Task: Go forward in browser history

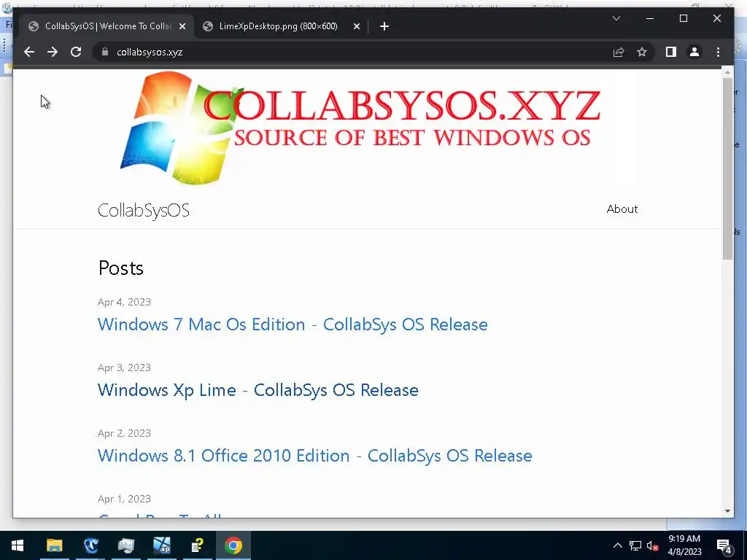Action: [53, 52]
